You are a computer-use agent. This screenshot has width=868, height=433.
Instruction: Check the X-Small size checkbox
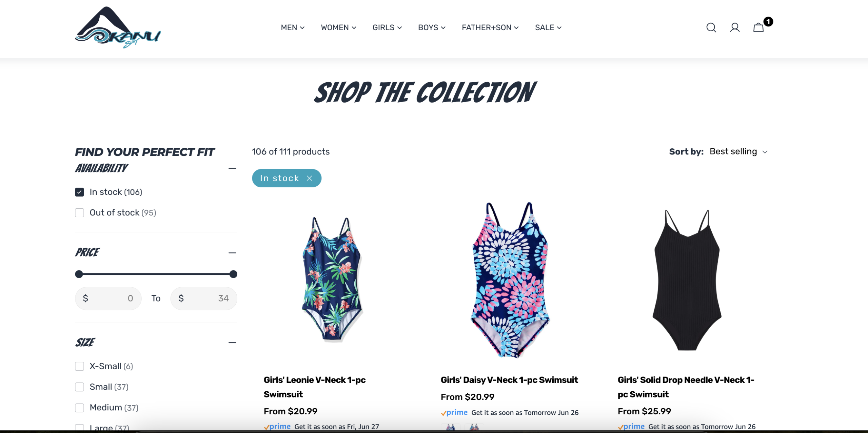coord(79,366)
